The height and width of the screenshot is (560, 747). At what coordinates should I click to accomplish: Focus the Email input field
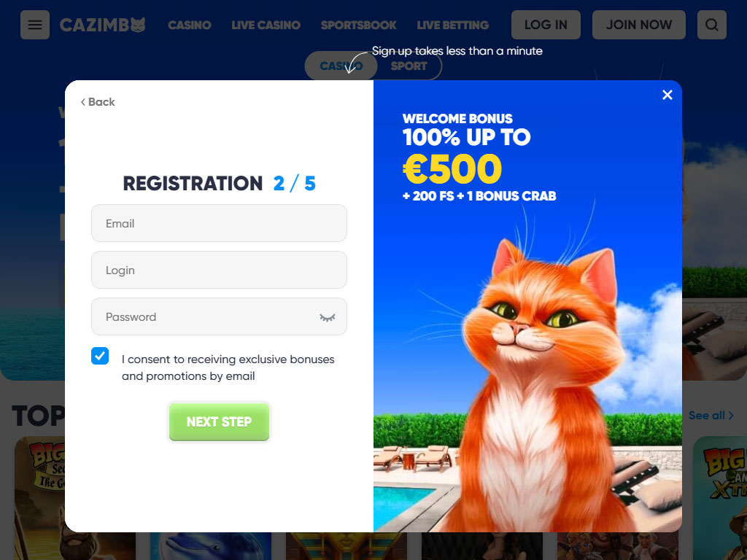pyautogui.click(x=219, y=223)
